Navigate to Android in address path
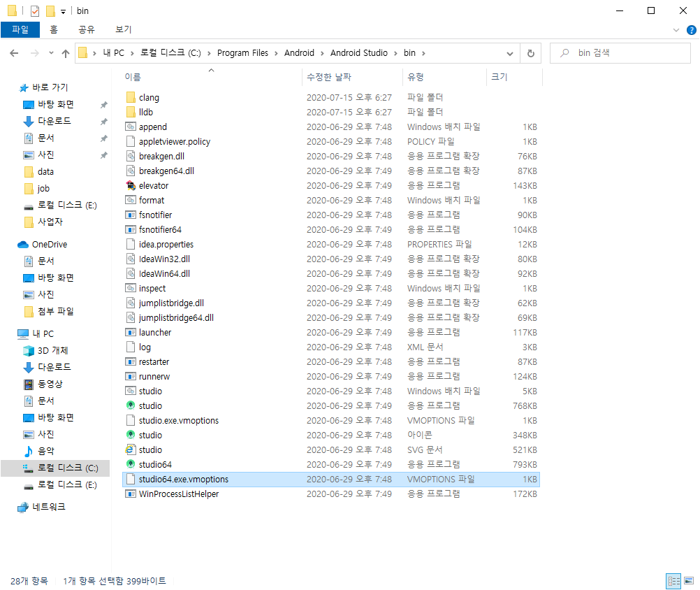Image resolution: width=700 pixels, height=590 pixels. click(299, 53)
